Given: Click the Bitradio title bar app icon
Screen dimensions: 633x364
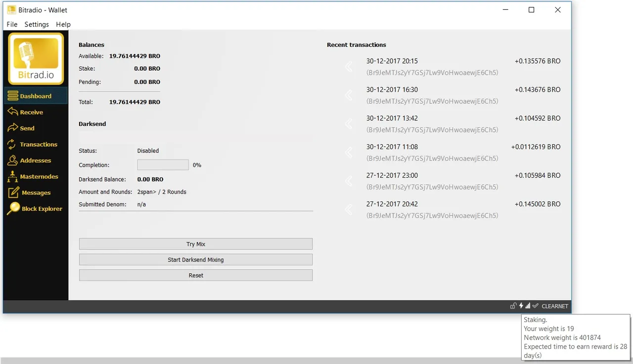Looking at the screenshot, I should (12, 10).
